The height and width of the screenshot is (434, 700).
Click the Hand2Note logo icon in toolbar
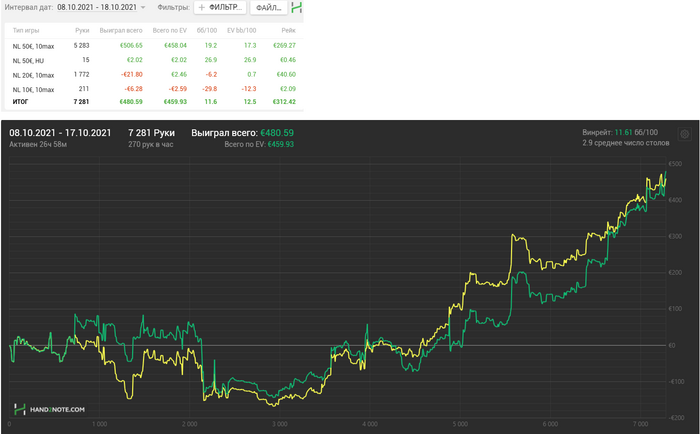pyautogui.click(x=297, y=7)
